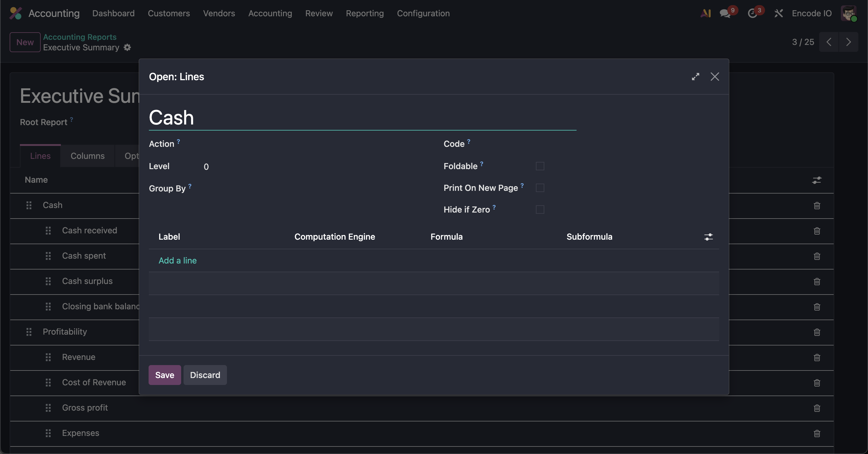Open the messages conversations icon
This screenshot has height=454, width=868.
click(725, 14)
